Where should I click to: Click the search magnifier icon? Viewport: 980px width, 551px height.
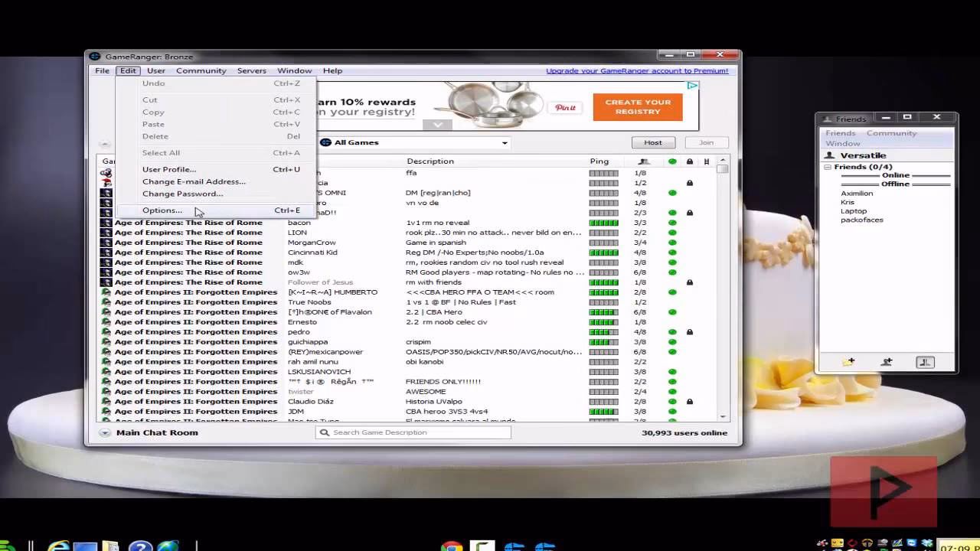tap(325, 432)
